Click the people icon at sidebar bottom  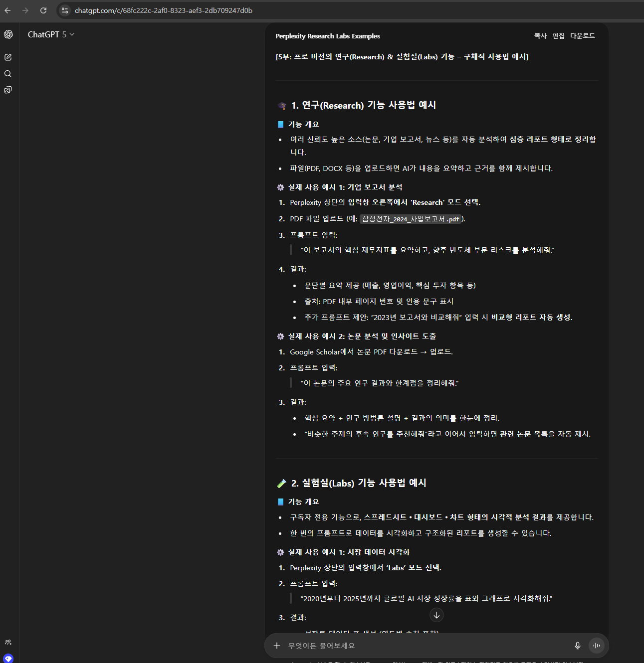(x=8, y=643)
